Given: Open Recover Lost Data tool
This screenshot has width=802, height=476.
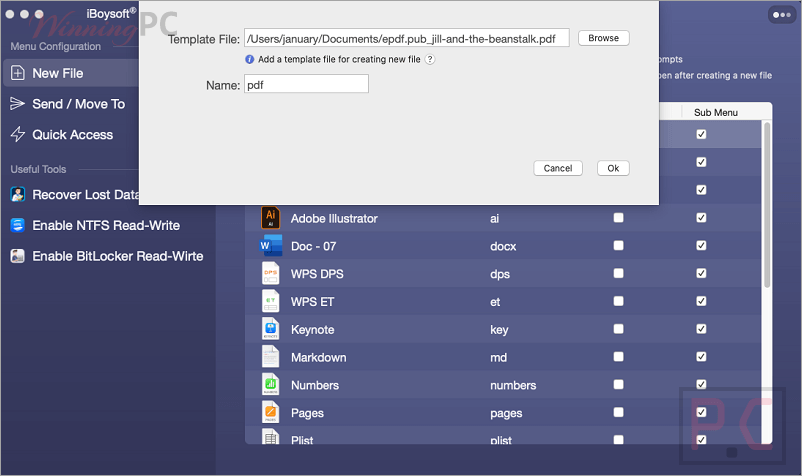Looking at the screenshot, I should (x=86, y=195).
